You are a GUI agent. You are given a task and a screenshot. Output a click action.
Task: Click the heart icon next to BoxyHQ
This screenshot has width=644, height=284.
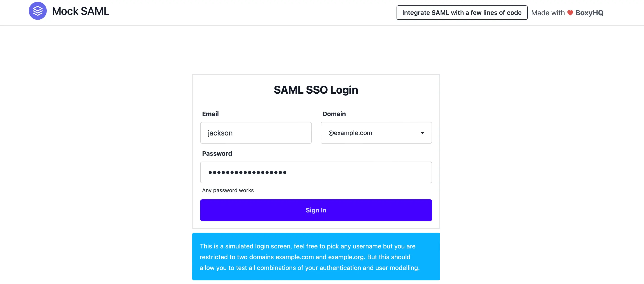570,13
